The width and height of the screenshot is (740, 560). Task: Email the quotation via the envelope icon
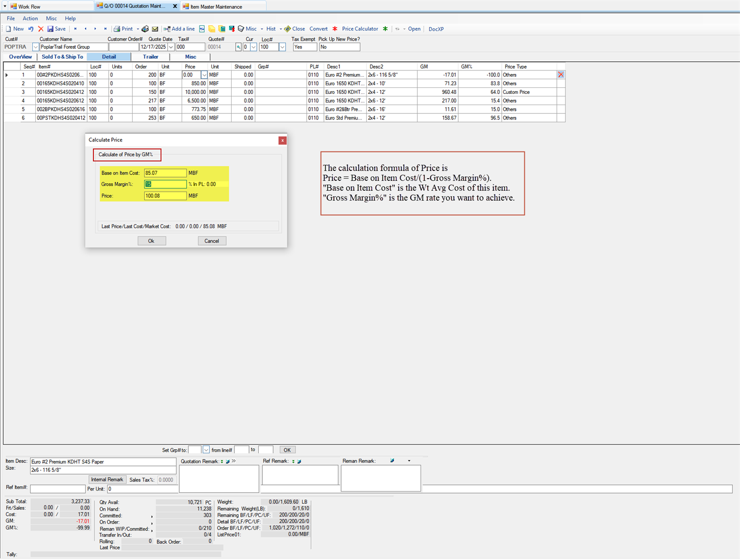(155, 29)
